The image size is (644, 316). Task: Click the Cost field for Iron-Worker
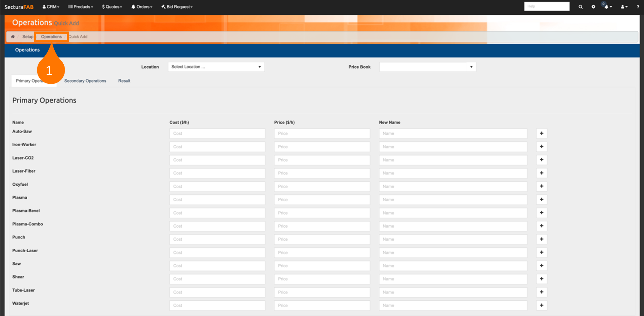[217, 147]
